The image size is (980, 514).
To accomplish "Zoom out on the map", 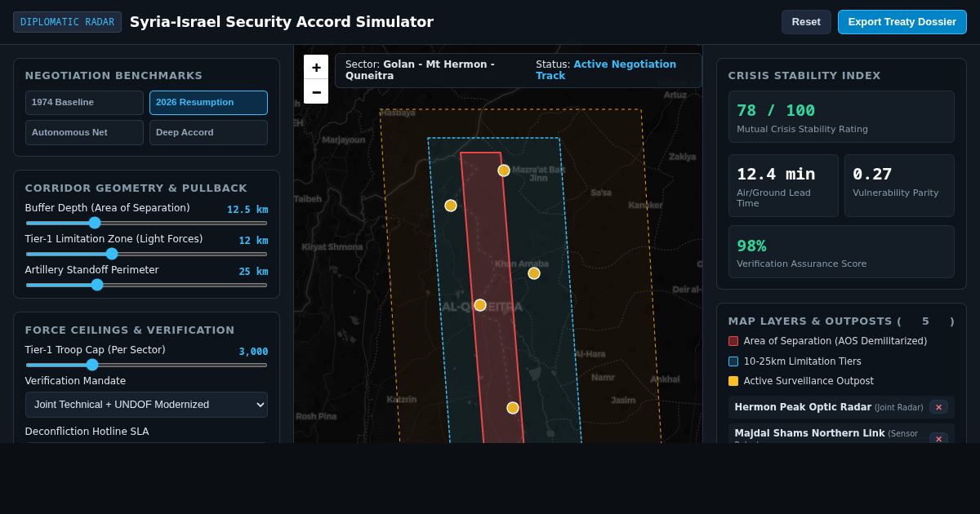I will pos(316,91).
